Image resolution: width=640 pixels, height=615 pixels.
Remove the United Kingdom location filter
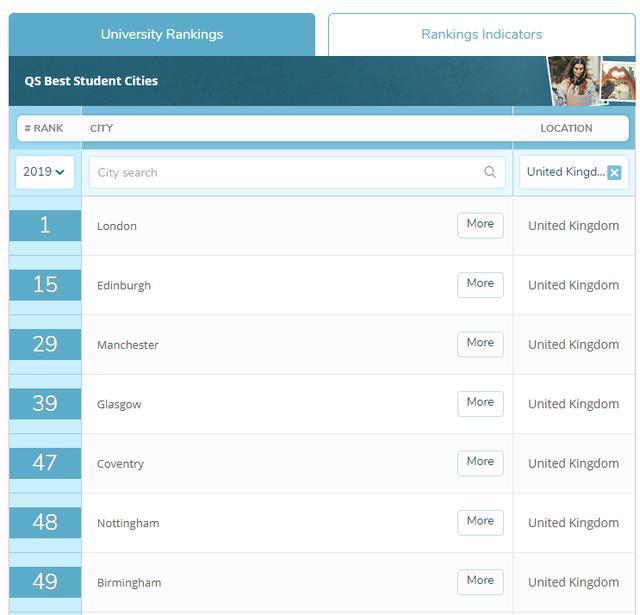coord(614,173)
